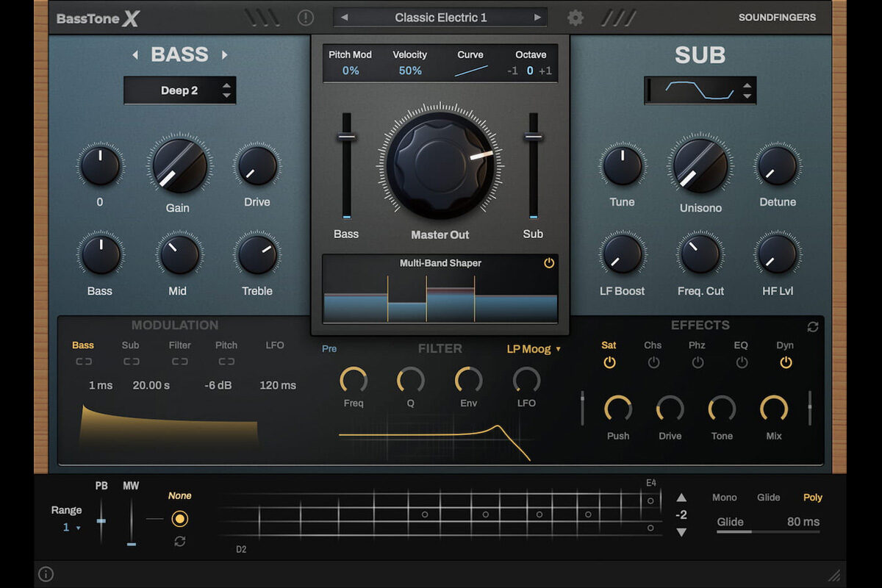Set octave to +1
882x588 pixels.
pos(545,71)
